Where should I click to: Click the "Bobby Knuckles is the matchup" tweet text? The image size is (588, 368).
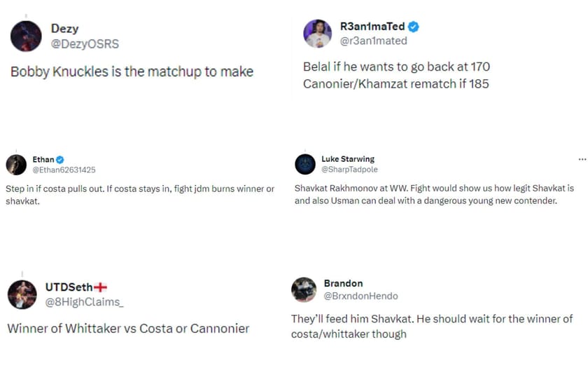tap(132, 71)
